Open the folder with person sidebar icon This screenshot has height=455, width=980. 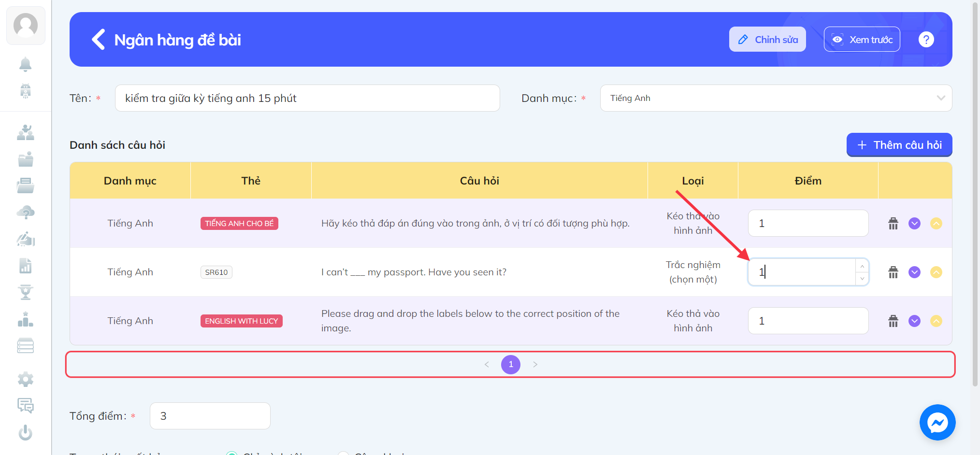26,159
